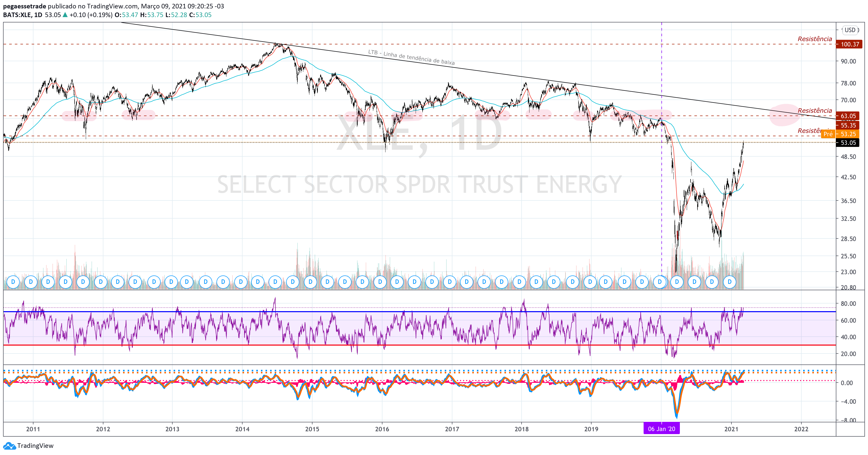Viewport: 868px width, 455px height.
Task: Click the pegaessetrade author name
Action: (25, 6)
